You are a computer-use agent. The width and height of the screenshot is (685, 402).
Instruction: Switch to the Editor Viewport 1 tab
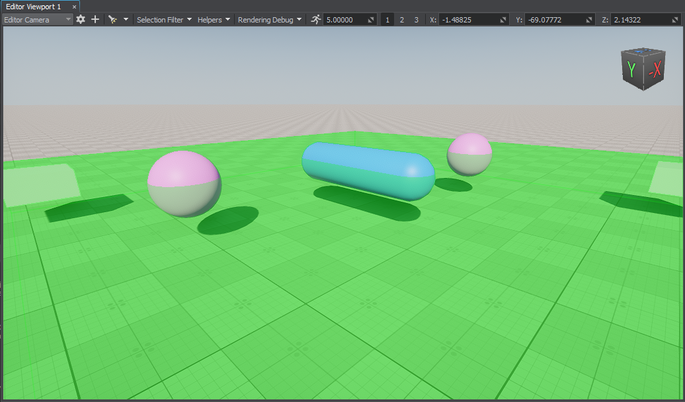pos(33,6)
